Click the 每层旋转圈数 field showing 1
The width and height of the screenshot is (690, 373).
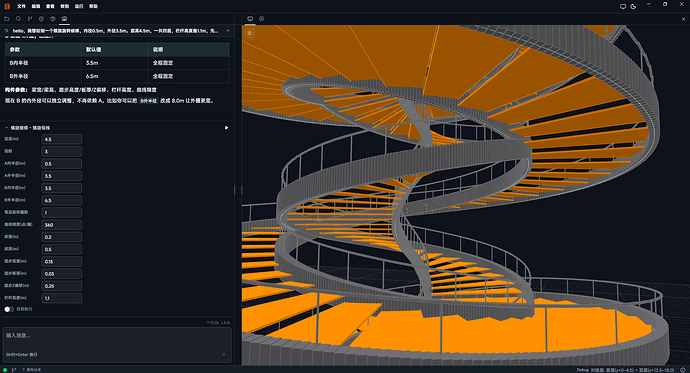coord(62,212)
